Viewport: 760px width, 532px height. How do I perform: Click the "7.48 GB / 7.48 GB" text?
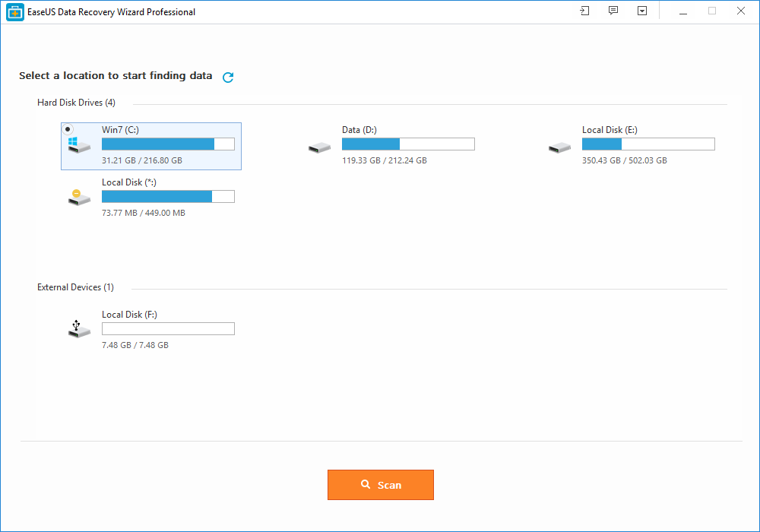[x=135, y=345]
